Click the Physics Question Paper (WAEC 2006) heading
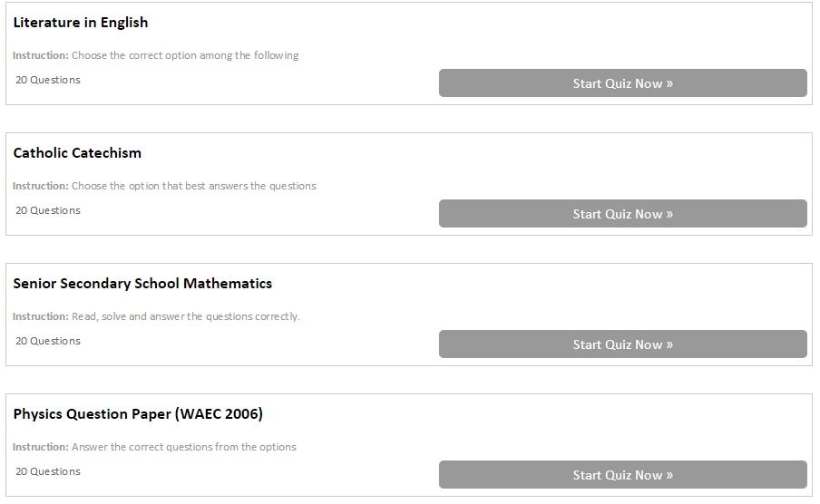The width and height of the screenshot is (820, 504). [x=138, y=414]
